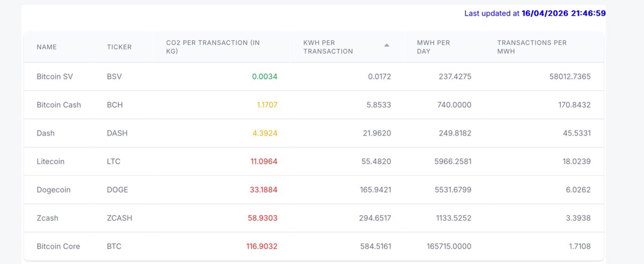The image size is (644, 264).
Task: Click the Last updated timestamp 16/04/2026 21:46:59
Action: point(563,13)
